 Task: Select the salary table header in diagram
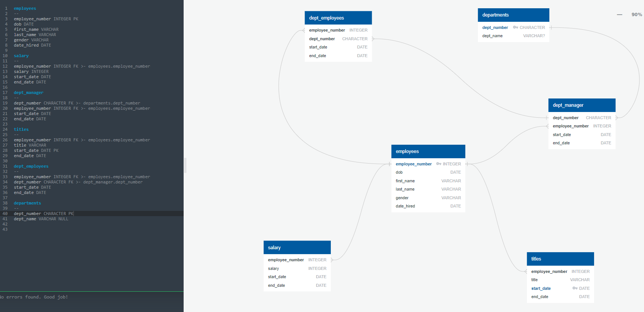coord(297,248)
